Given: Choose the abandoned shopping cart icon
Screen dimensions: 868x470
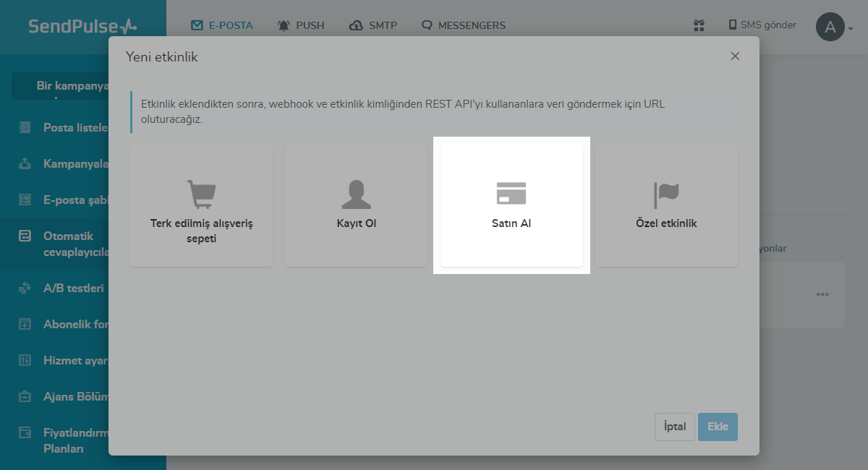Looking at the screenshot, I should (x=201, y=194).
